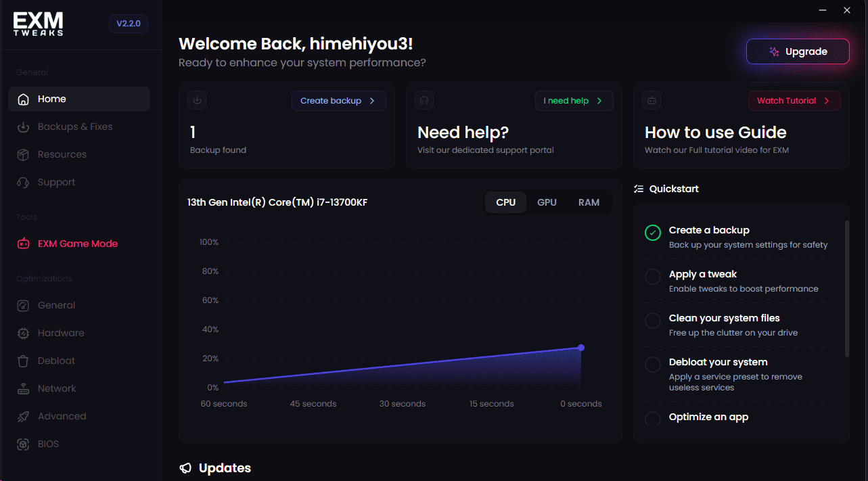Check the Debloat your system circle

[x=652, y=365]
